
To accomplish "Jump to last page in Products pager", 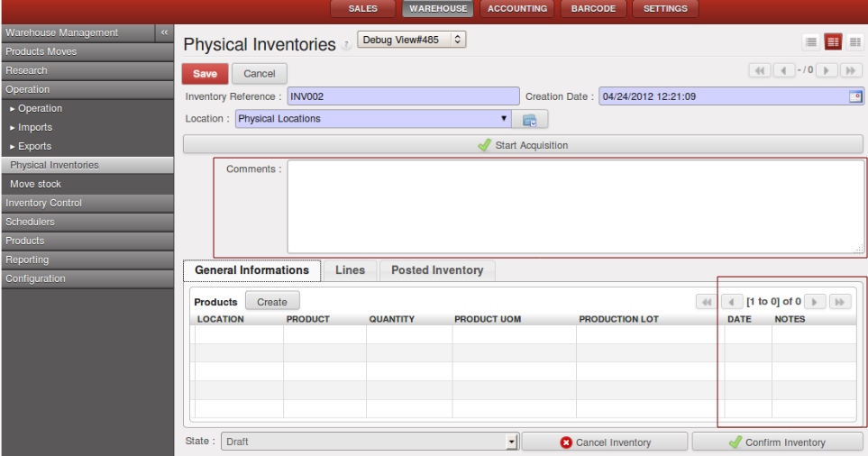I will click(x=839, y=302).
